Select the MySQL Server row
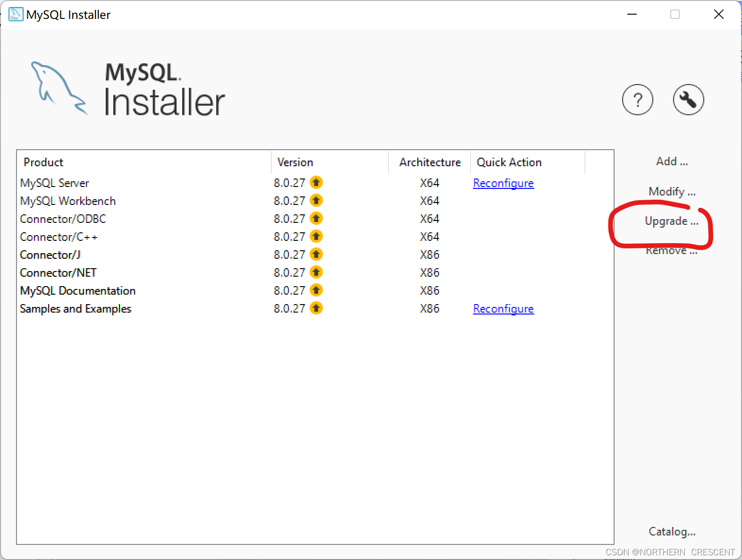742x560 pixels. (315, 183)
